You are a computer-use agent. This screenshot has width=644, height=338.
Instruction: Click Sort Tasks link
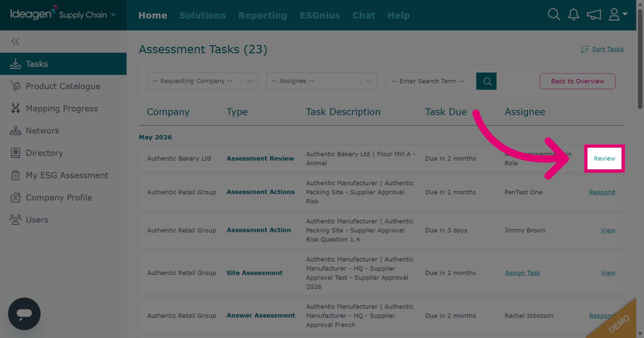(608, 49)
